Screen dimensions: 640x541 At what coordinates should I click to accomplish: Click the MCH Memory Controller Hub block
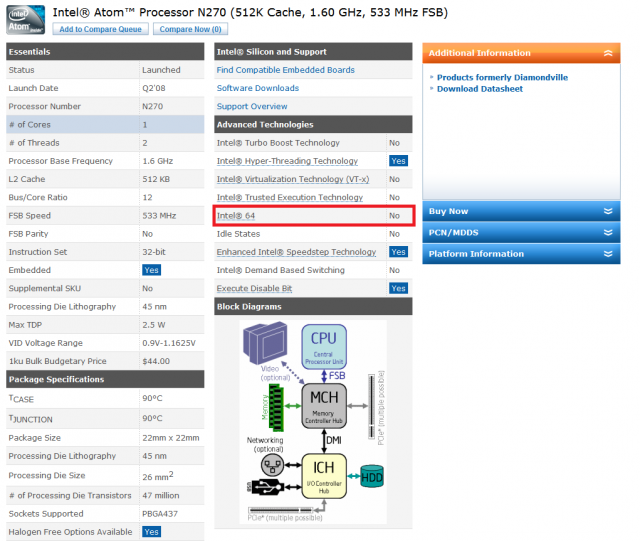(x=324, y=406)
